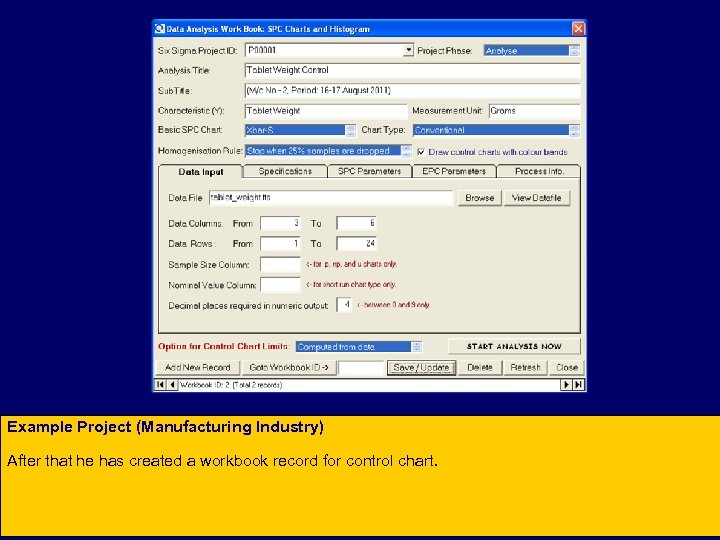Click the window title bar application icon
Image resolution: width=720 pixels, height=540 pixels.
pyautogui.click(x=159, y=29)
